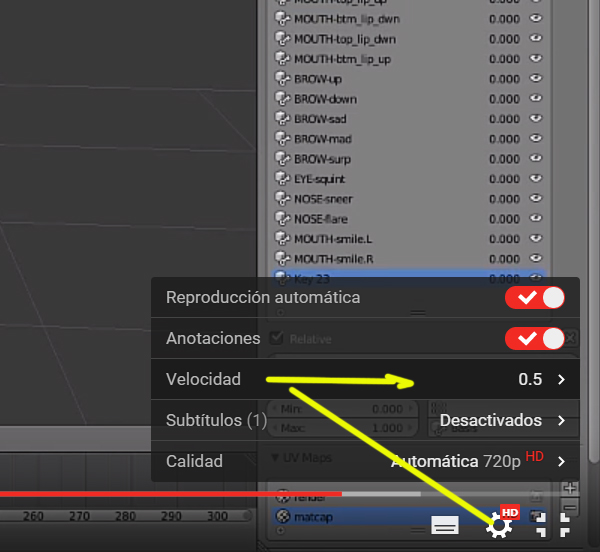600x552 pixels.
Task: Collapse the UV Maps panel triangle
Action: point(275,458)
